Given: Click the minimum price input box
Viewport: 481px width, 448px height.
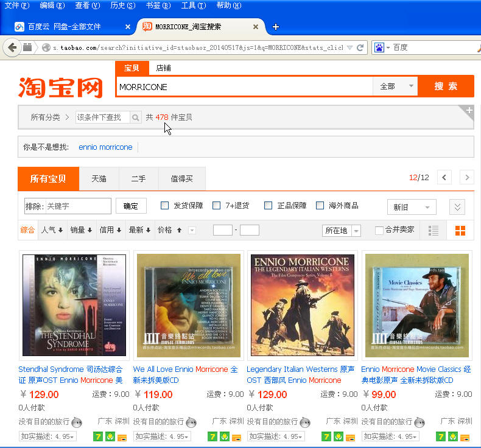Looking at the screenshot, I should pyautogui.click(x=223, y=230).
